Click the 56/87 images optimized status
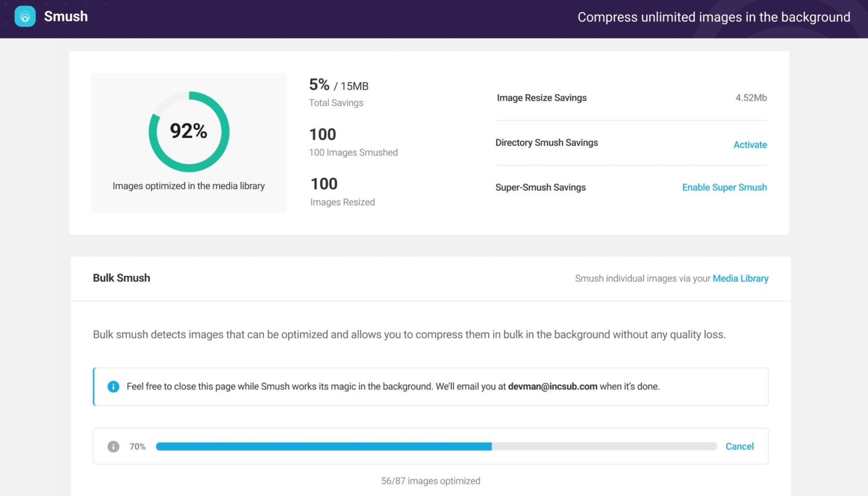The height and width of the screenshot is (496, 868). point(431,481)
